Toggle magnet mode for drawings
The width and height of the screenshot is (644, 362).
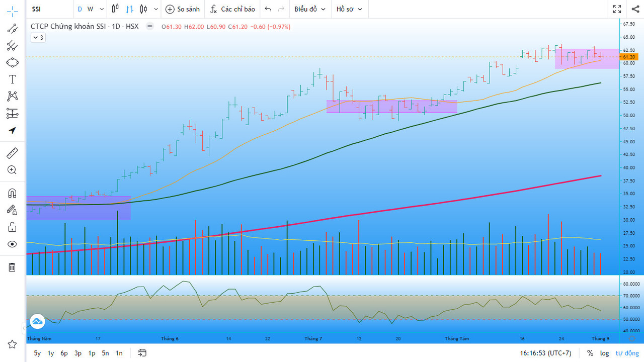point(12,193)
